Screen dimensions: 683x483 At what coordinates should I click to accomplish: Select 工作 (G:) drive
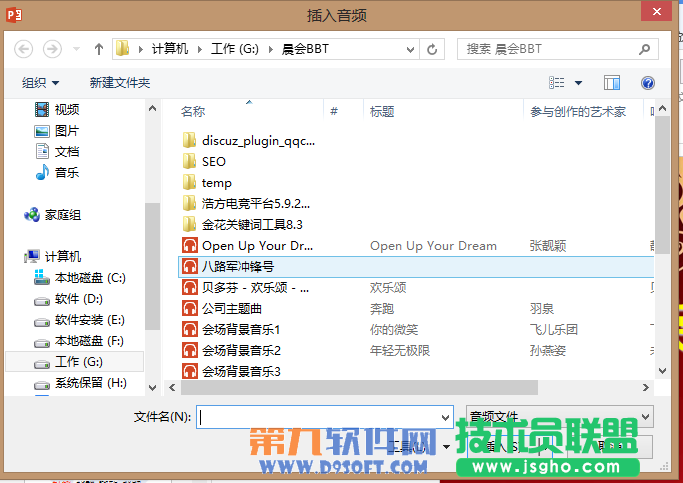(x=74, y=362)
